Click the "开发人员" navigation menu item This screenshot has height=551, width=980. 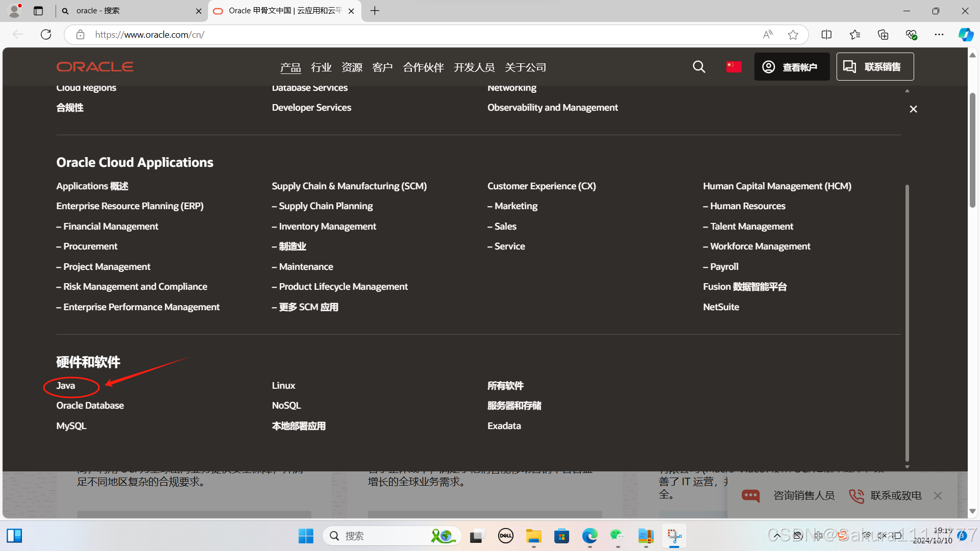(x=474, y=67)
